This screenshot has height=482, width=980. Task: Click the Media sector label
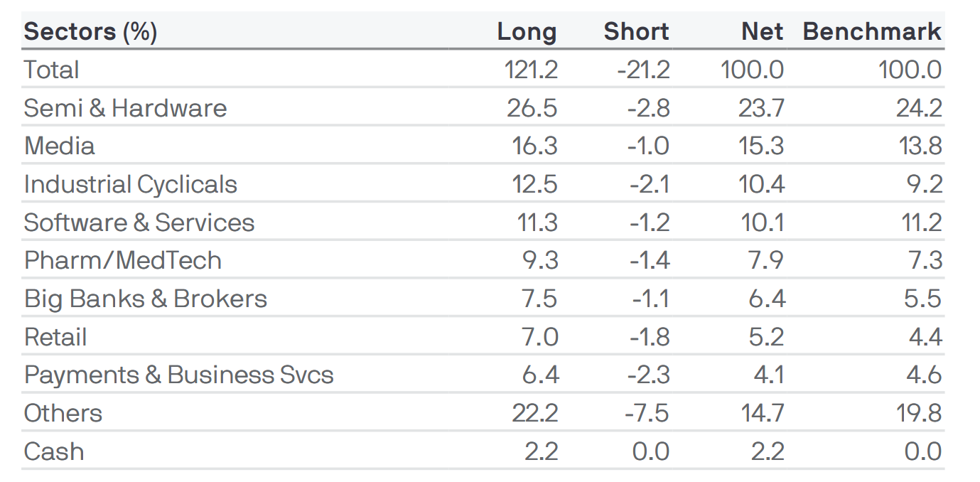(59, 146)
